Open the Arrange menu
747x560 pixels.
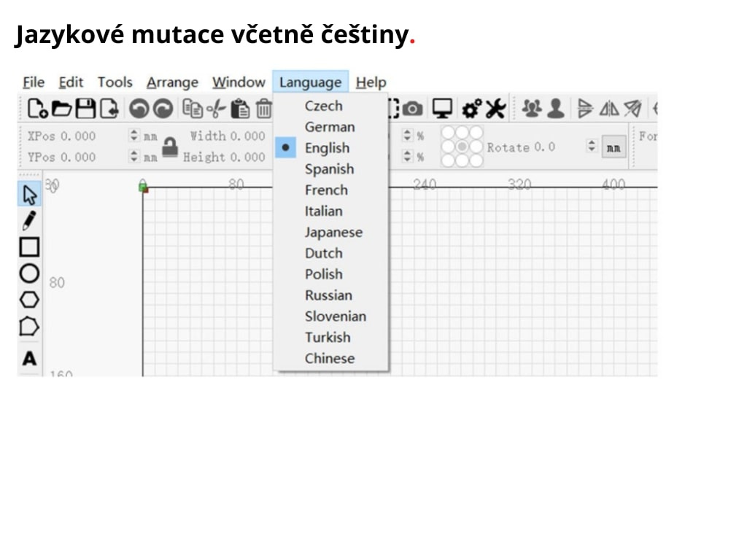point(172,82)
